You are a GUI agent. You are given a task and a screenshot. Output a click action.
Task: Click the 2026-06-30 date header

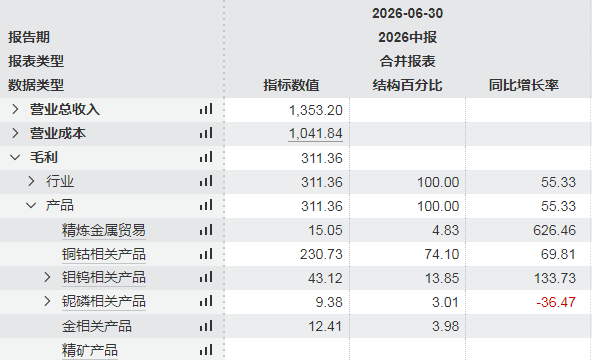407,14
